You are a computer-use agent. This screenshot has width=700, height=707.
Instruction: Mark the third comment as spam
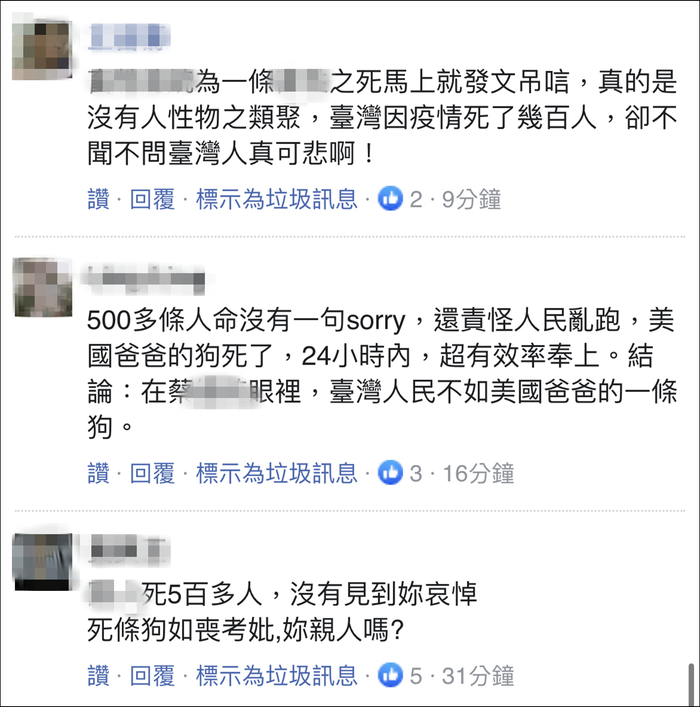pos(276,675)
